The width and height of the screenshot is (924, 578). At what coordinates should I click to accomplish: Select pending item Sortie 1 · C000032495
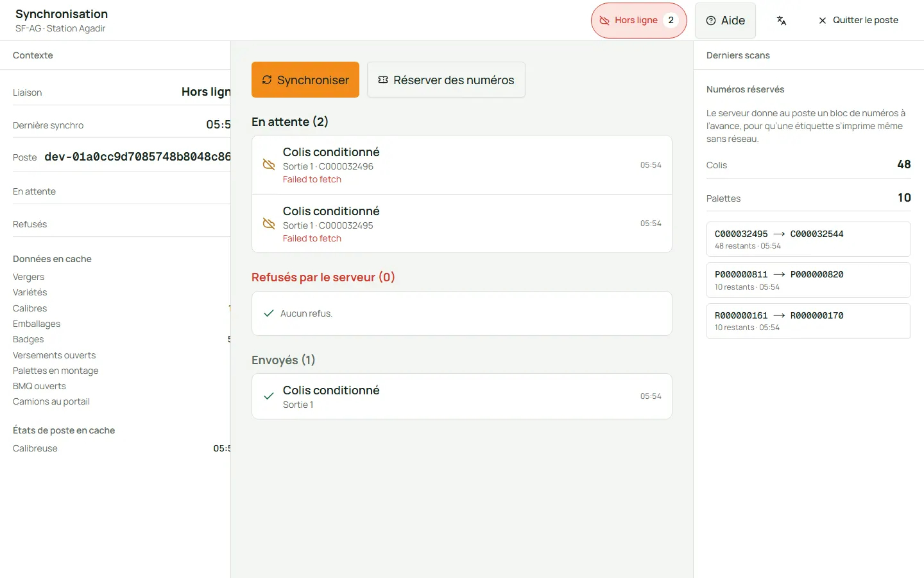pyautogui.click(x=462, y=223)
